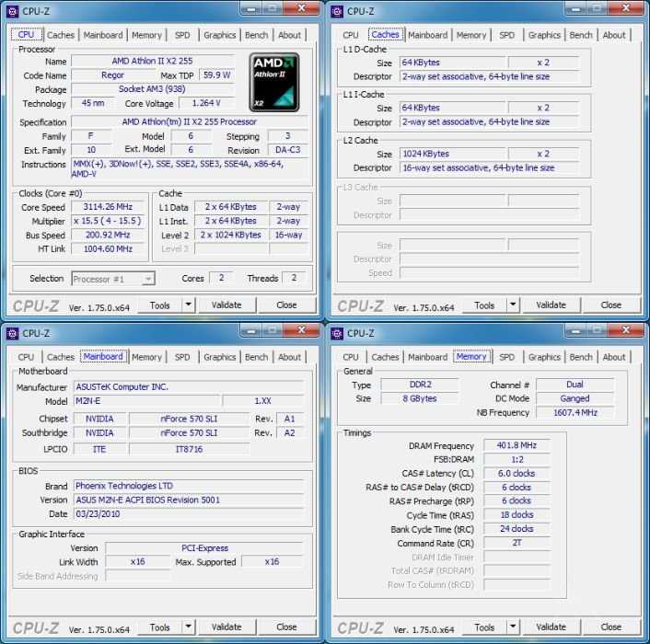Click motherboard Model field M2N-E

pos(146,401)
